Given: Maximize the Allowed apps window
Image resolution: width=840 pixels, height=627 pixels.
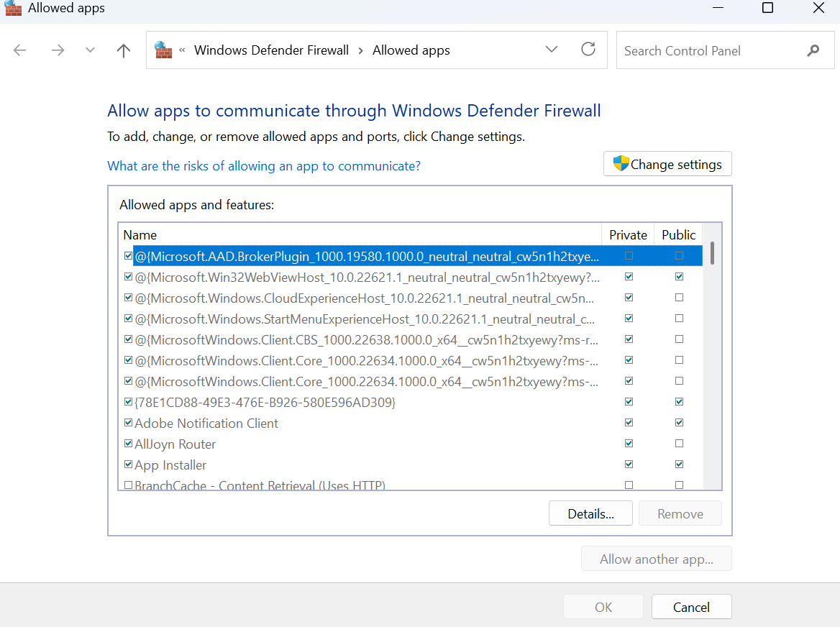Looking at the screenshot, I should (x=767, y=9).
